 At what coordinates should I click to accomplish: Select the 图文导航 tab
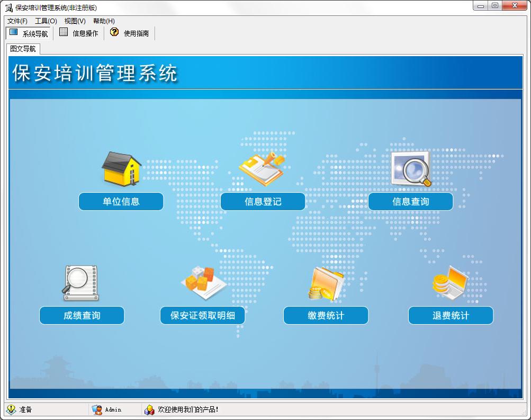pos(23,49)
